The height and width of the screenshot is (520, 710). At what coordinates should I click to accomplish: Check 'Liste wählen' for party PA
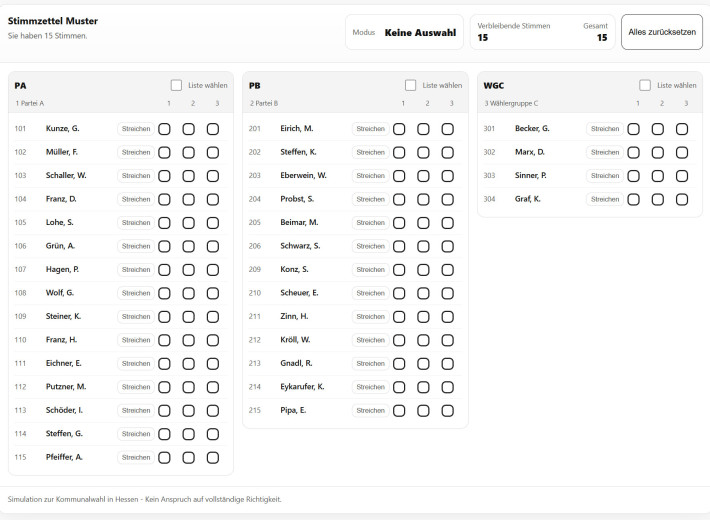pyautogui.click(x=176, y=86)
